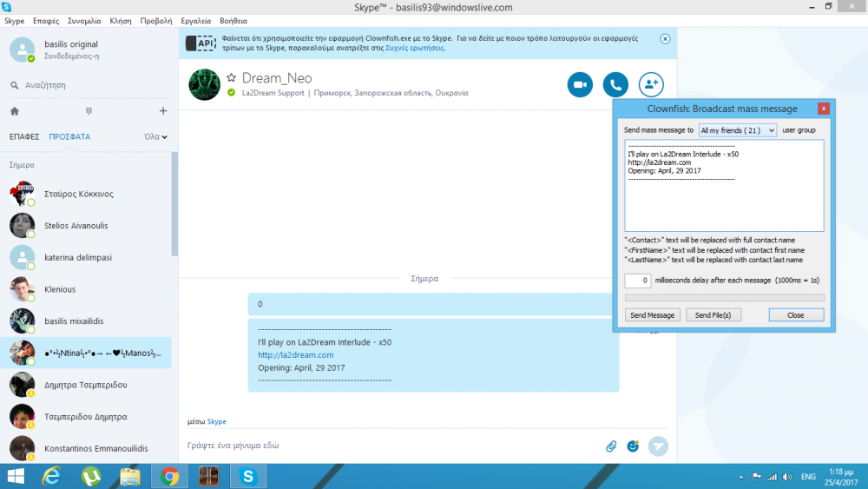This screenshot has width=868, height=489.
Task: Open the http://la2dream.com chat link
Action: coord(295,354)
